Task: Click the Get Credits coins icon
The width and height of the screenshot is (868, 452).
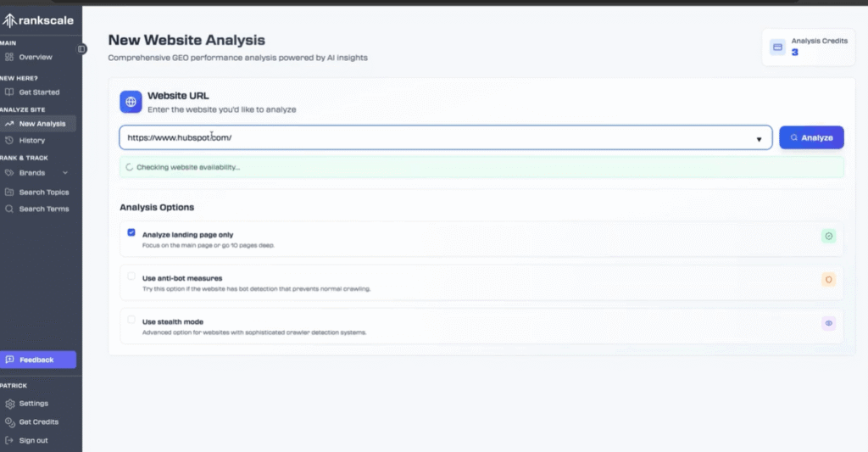Action: click(x=10, y=422)
